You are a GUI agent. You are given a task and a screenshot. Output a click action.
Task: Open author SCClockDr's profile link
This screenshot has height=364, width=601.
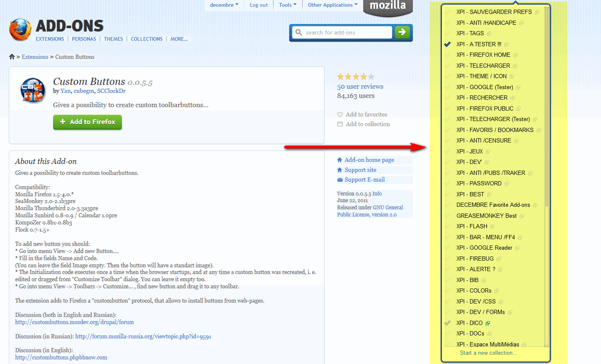tap(111, 91)
